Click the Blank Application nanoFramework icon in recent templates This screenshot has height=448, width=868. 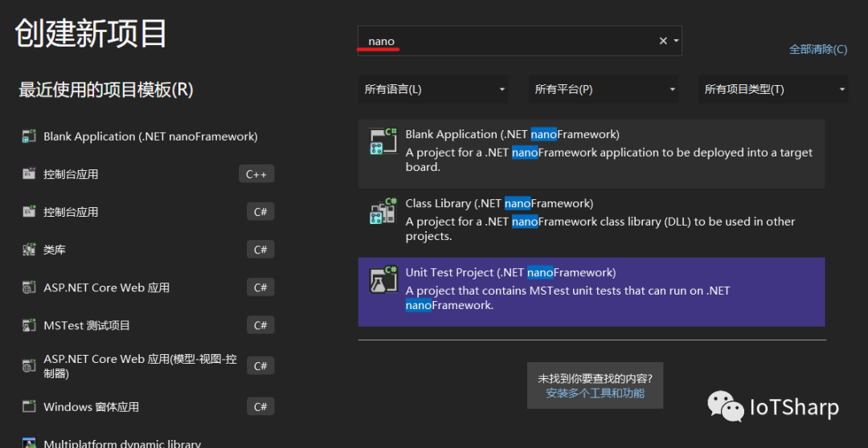tap(29, 136)
